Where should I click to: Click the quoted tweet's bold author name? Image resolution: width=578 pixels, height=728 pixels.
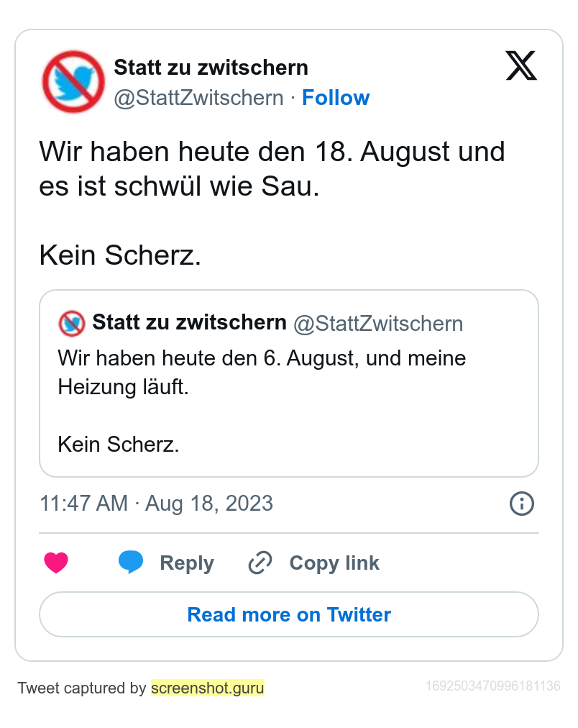189,322
